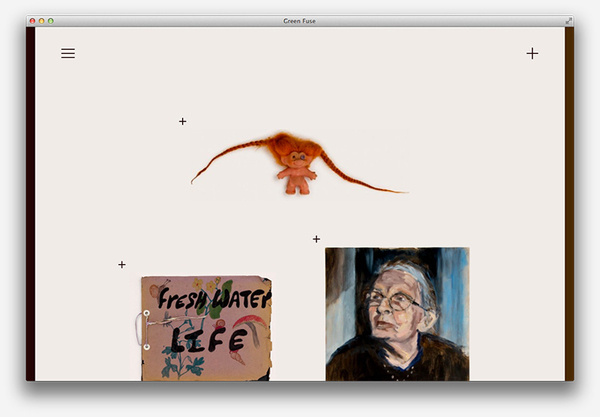The height and width of the screenshot is (417, 600).
Task: Open the orange-haired troll doll image
Action: pos(299,164)
